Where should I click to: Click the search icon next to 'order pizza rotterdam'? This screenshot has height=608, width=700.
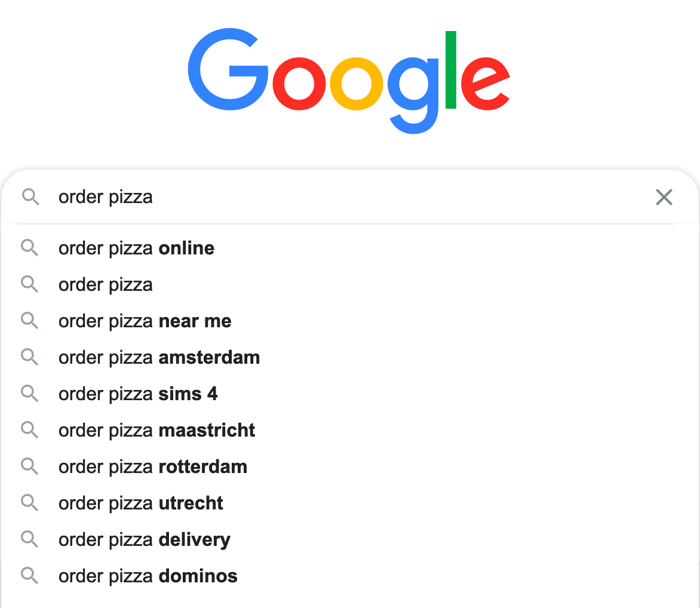click(x=30, y=466)
